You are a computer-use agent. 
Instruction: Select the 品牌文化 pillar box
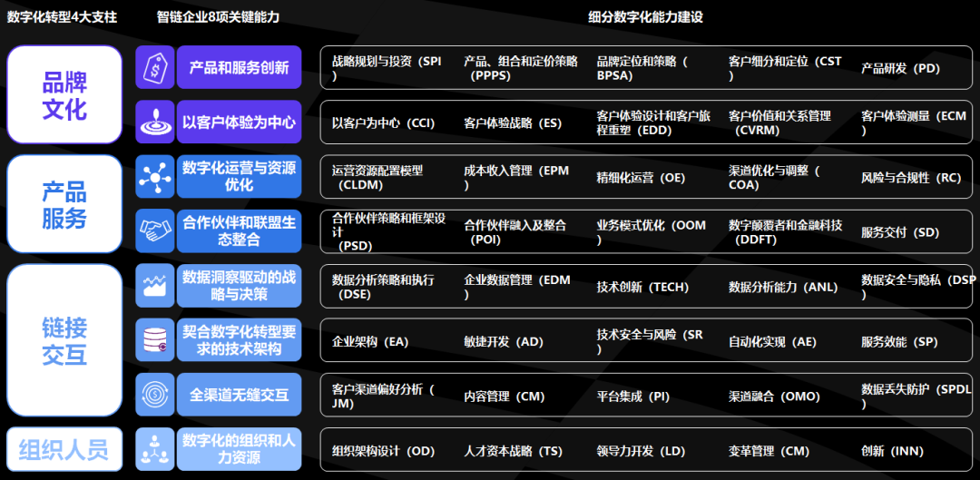(x=64, y=95)
